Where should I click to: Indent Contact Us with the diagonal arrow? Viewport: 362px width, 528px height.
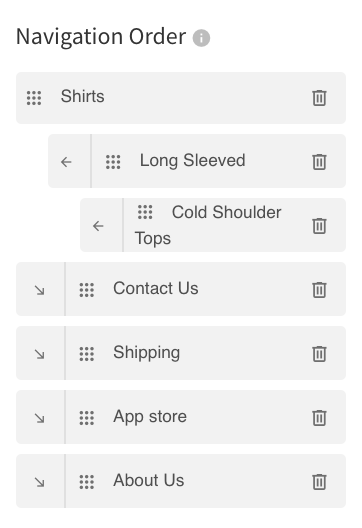click(x=40, y=290)
